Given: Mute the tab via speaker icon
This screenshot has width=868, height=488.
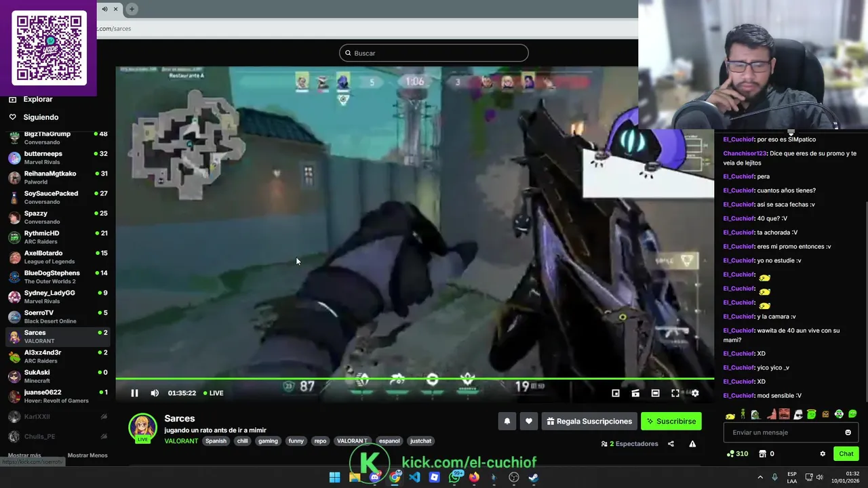Looking at the screenshot, I should click(104, 9).
